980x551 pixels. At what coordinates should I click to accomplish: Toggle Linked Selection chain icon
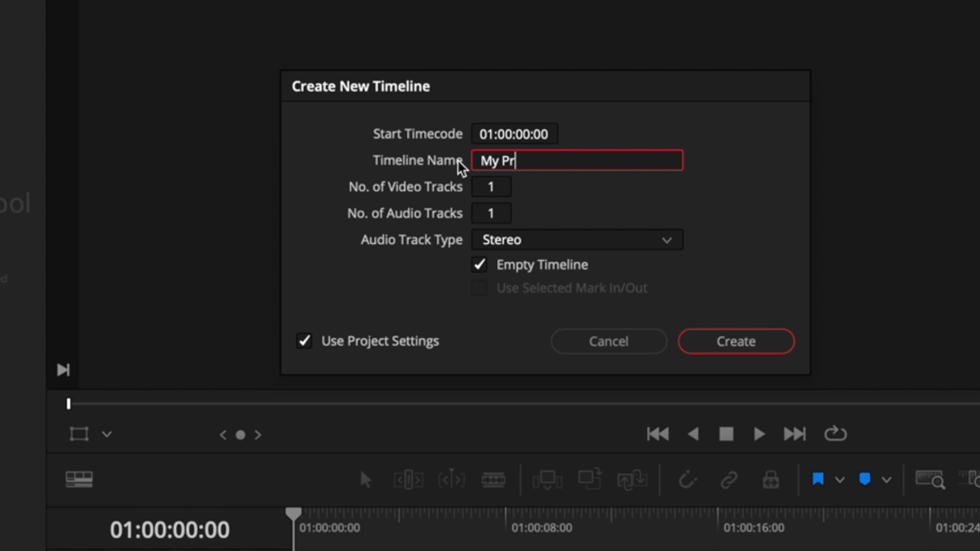pos(728,480)
